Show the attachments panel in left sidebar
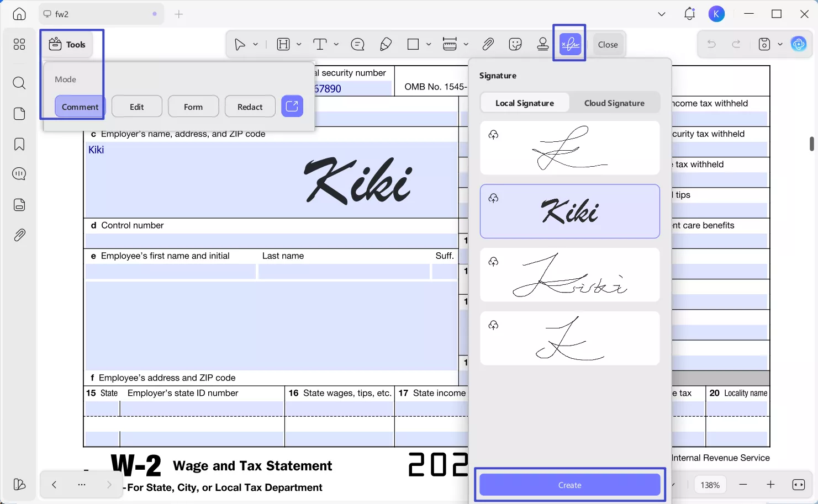The width and height of the screenshot is (818, 504). [x=19, y=235]
